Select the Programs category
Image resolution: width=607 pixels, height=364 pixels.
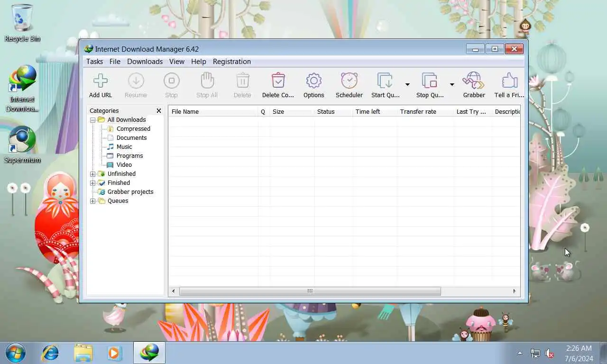[x=129, y=156]
